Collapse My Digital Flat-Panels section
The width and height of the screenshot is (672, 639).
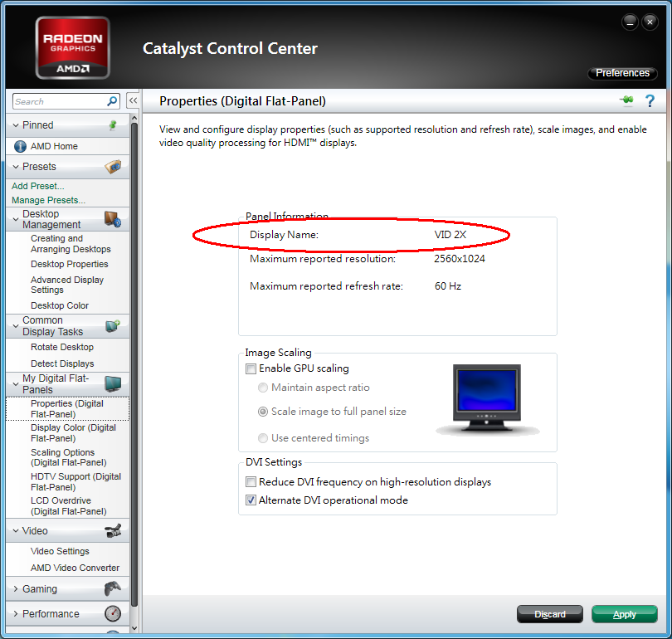(16, 384)
